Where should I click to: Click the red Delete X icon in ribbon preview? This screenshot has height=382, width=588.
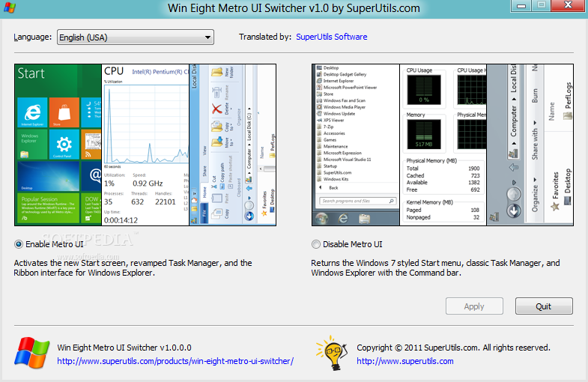[x=216, y=109]
